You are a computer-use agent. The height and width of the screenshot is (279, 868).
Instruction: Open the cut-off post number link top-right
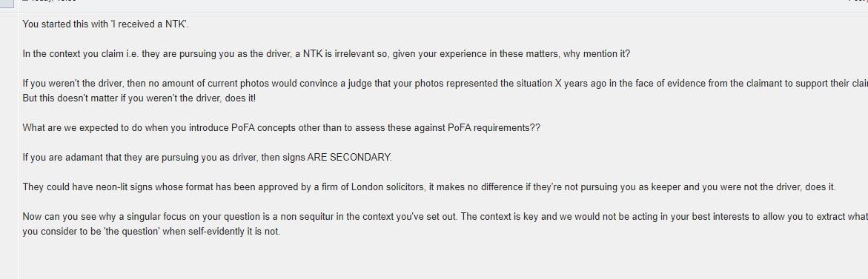pos(858,1)
